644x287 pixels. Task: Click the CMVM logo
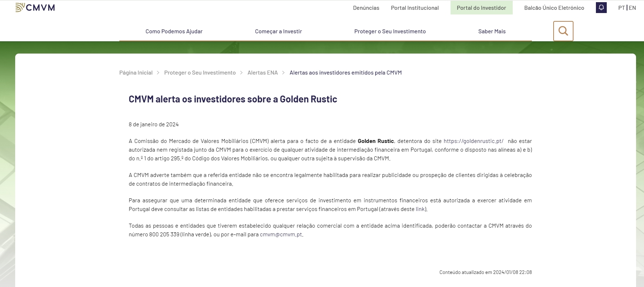(x=35, y=8)
